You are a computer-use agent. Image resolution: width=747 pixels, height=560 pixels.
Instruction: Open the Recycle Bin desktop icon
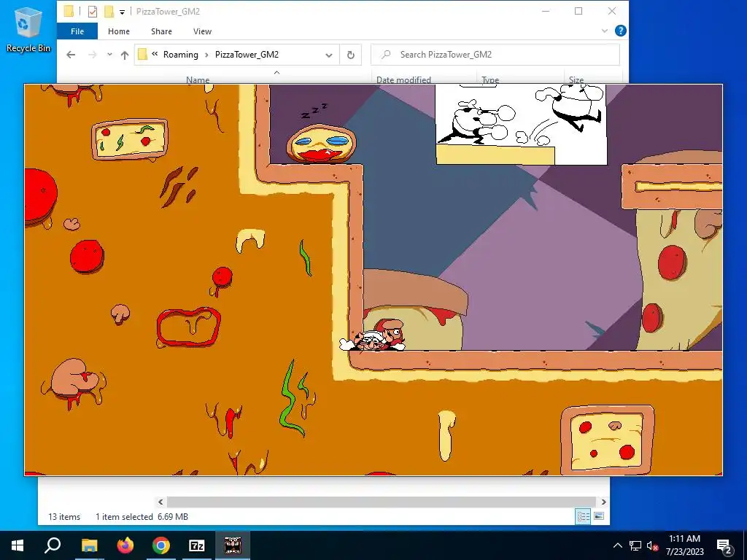pos(28,29)
